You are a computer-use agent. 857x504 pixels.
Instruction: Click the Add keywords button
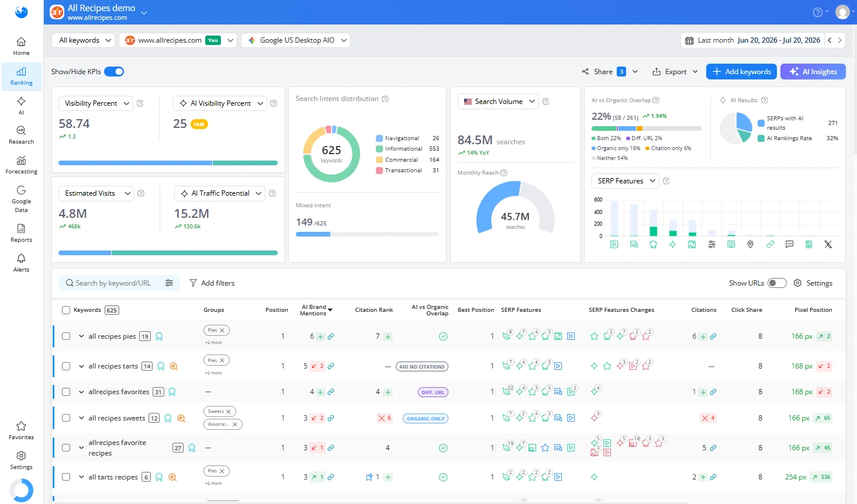[741, 72]
